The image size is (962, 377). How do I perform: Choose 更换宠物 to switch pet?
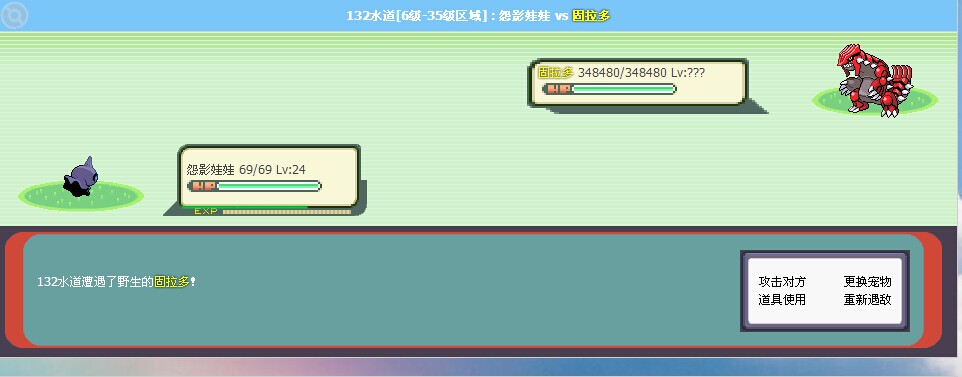(868, 282)
